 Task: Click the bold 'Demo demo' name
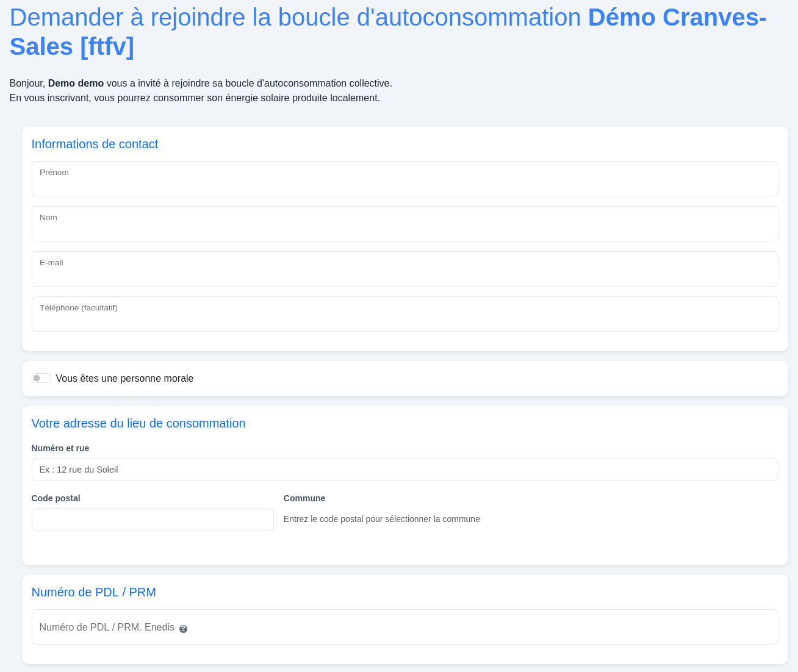point(76,83)
